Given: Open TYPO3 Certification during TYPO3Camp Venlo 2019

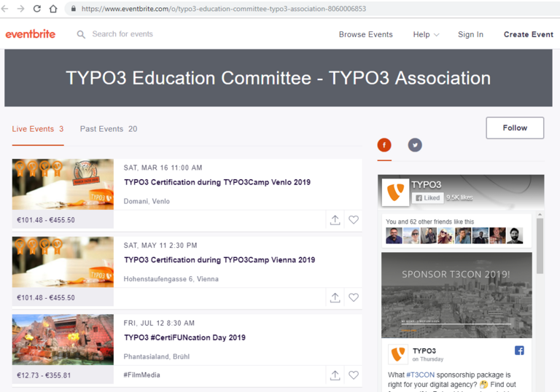Looking at the screenshot, I should click(217, 182).
